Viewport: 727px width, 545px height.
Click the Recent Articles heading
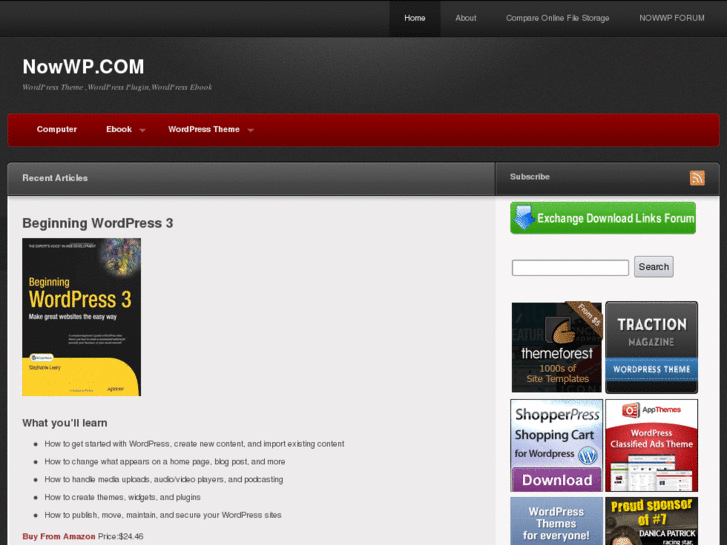pyautogui.click(x=55, y=178)
